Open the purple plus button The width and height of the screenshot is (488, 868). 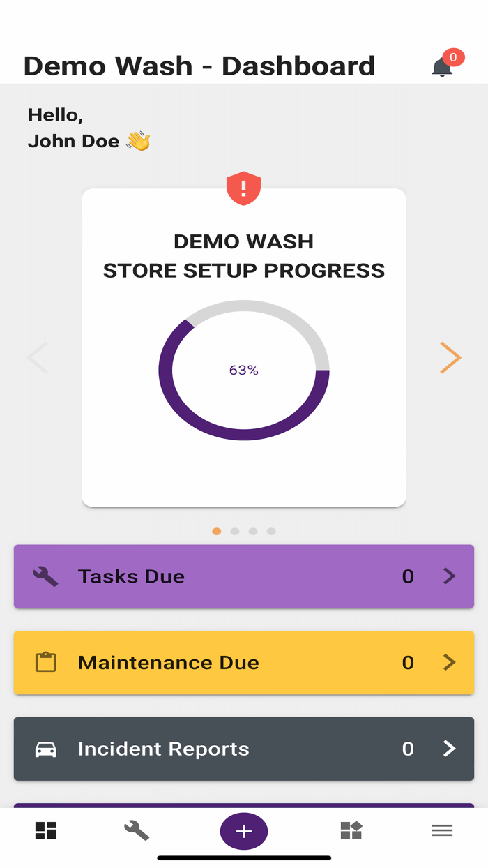coord(243,831)
